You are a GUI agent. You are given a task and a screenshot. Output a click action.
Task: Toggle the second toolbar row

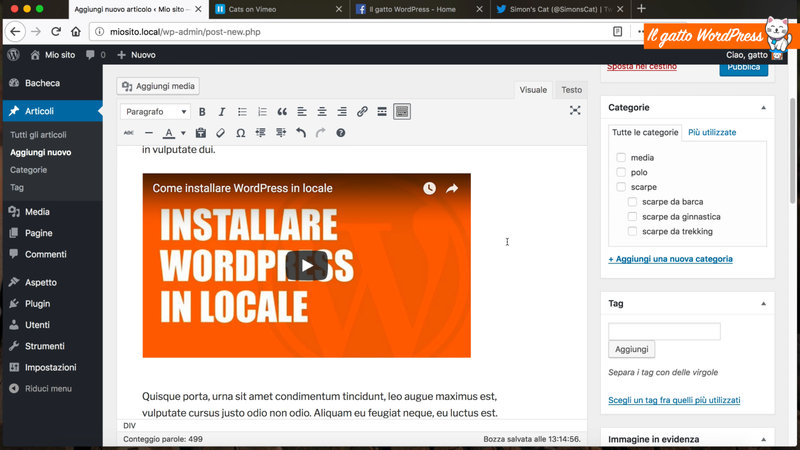[x=402, y=112]
